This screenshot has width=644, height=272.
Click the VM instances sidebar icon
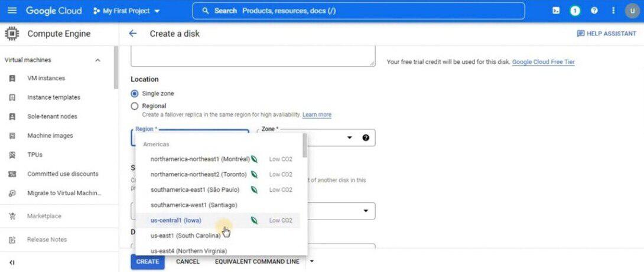[x=12, y=78]
